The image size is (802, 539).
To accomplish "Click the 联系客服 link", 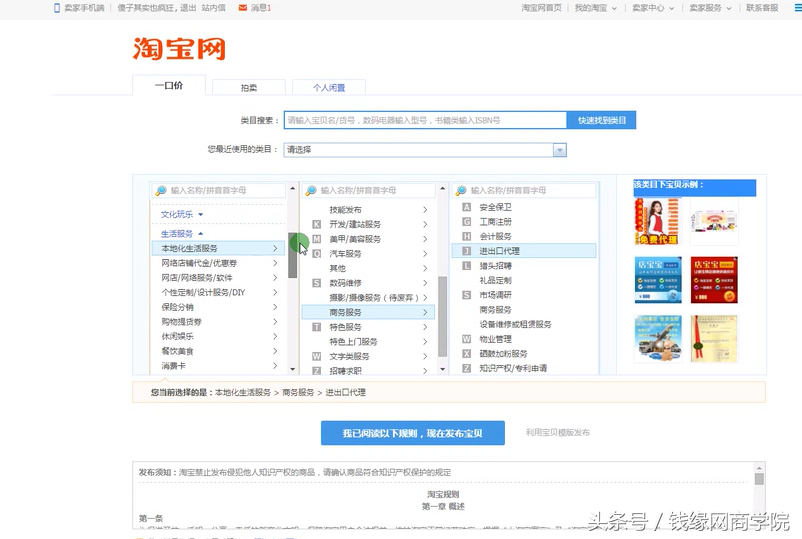I will 762,8.
